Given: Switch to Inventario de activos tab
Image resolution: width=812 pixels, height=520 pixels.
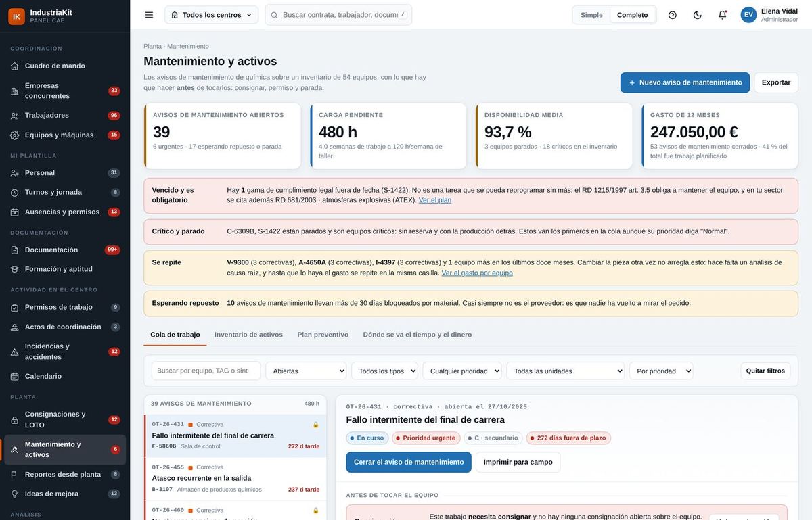Looking at the screenshot, I should tap(248, 335).
